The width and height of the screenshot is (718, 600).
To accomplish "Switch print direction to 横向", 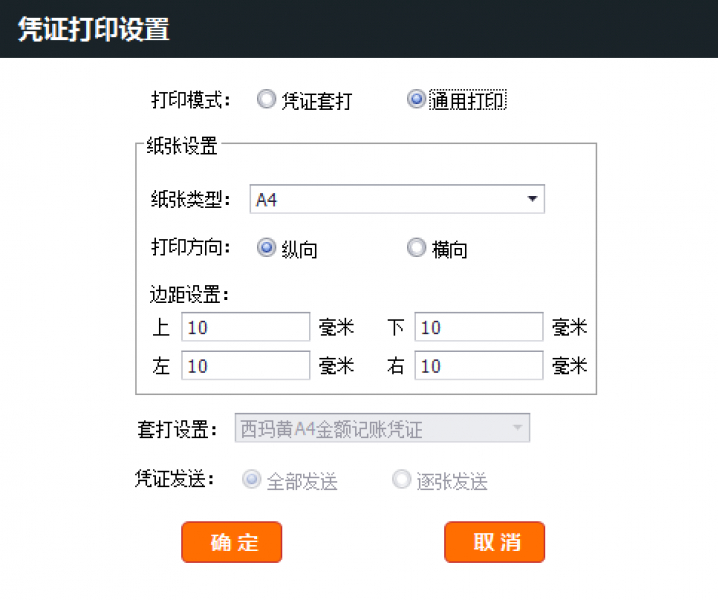I will click(x=416, y=249).
